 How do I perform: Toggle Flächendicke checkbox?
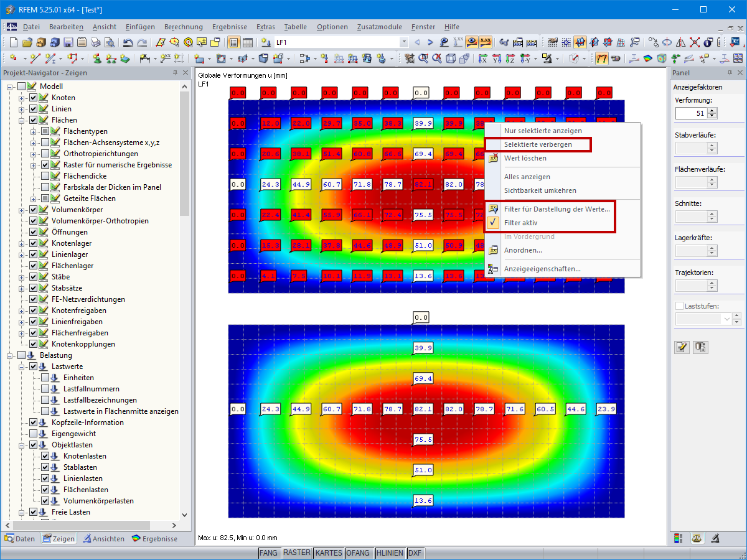coord(45,176)
